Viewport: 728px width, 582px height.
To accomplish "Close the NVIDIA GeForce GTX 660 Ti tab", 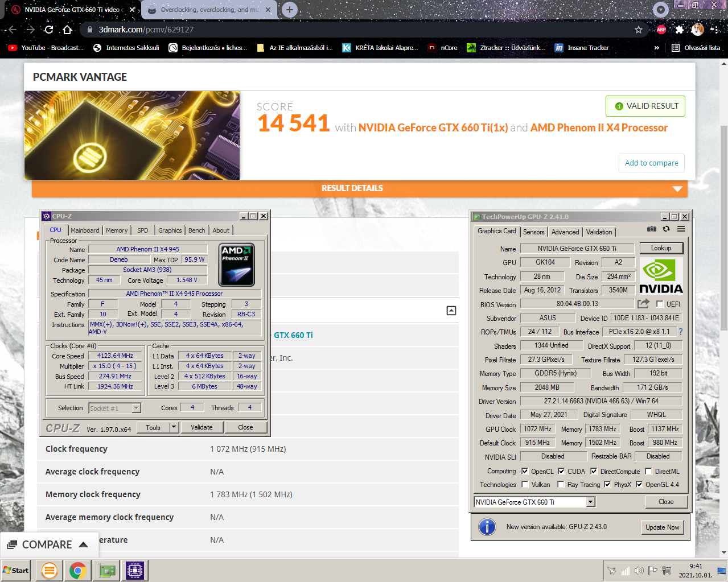I will 132,10.
